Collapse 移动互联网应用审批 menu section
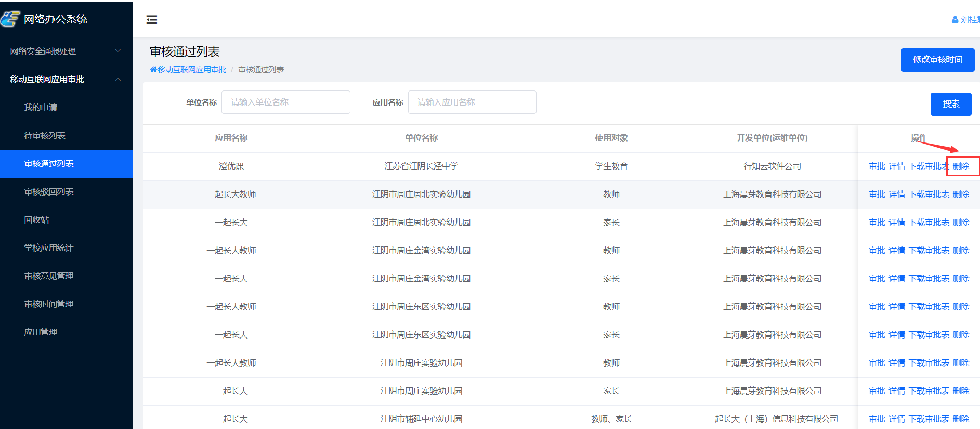 (118, 79)
